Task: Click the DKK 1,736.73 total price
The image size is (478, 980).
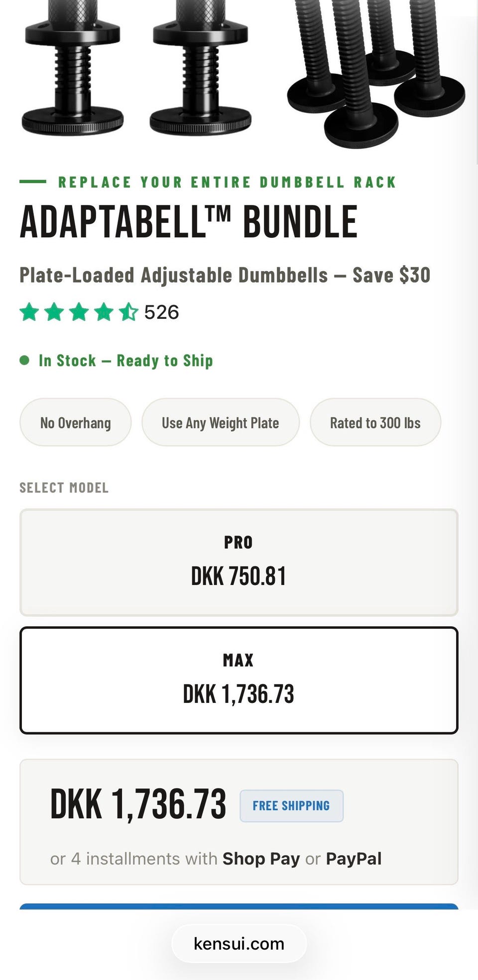Action: [138, 804]
